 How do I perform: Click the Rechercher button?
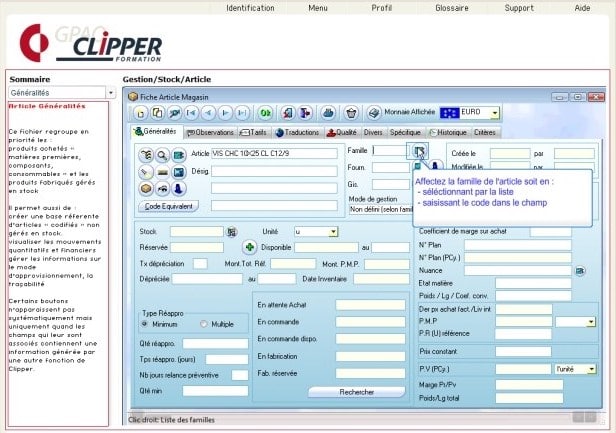coord(357,392)
